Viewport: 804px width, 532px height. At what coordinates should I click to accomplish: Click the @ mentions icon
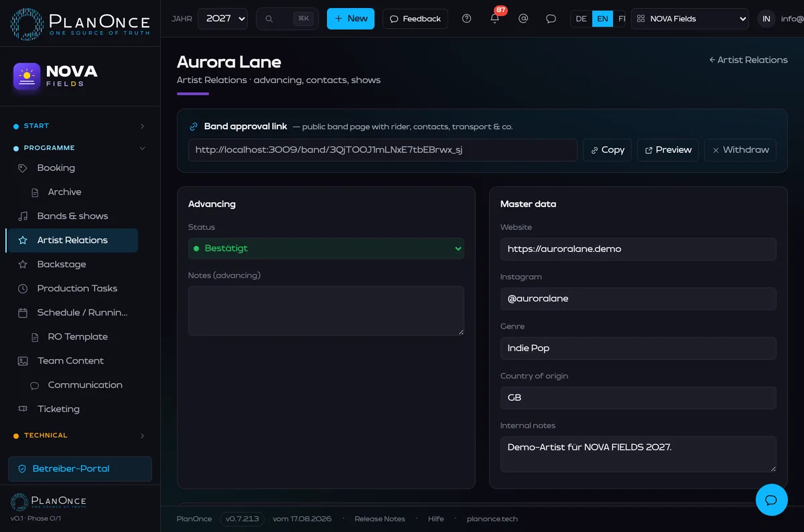(x=523, y=19)
